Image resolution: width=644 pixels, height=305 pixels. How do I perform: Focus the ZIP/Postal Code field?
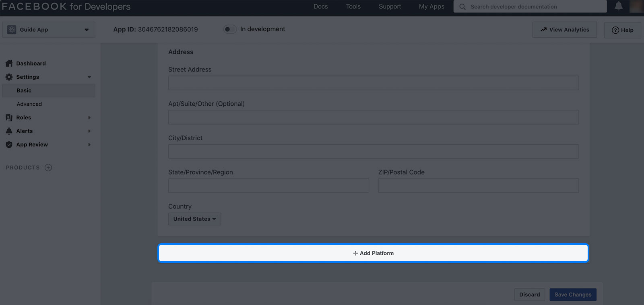(479, 186)
